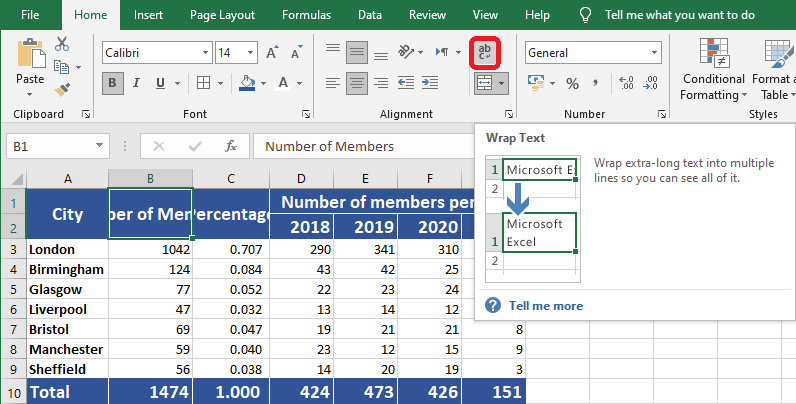Select row 5 header
The image size is (796, 404).
[13, 289]
